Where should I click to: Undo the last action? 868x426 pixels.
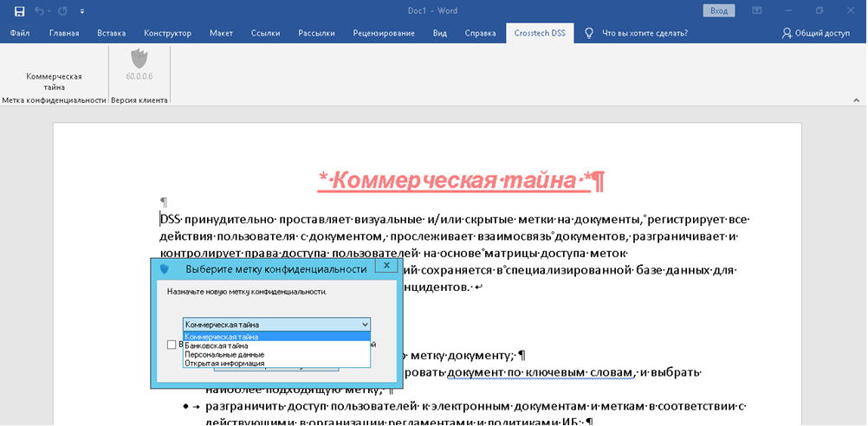coord(38,11)
